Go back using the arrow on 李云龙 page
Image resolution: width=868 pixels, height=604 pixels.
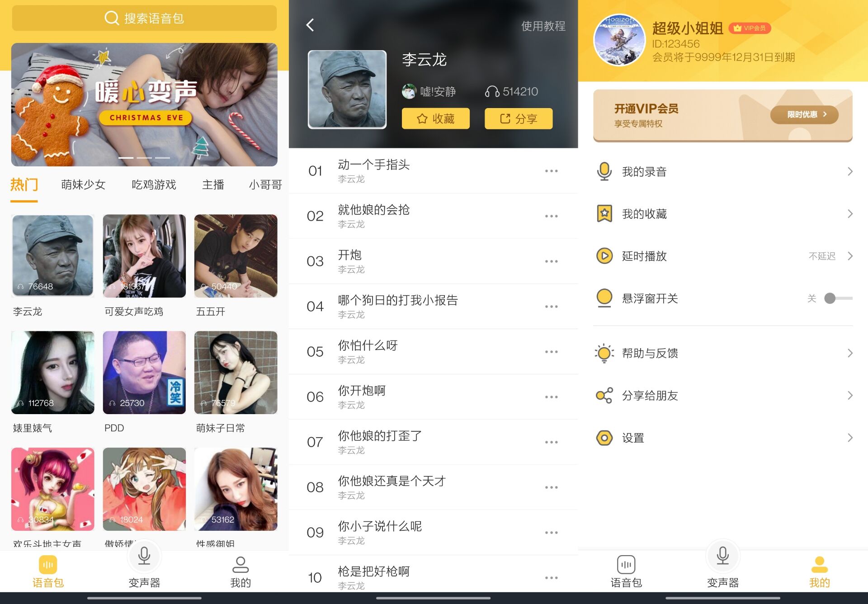310,26
